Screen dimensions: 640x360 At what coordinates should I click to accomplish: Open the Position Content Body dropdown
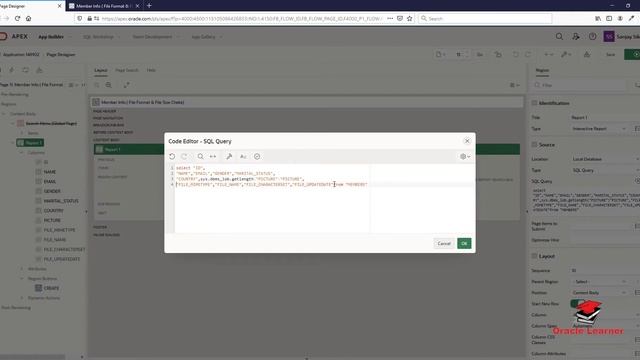click(599, 292)
